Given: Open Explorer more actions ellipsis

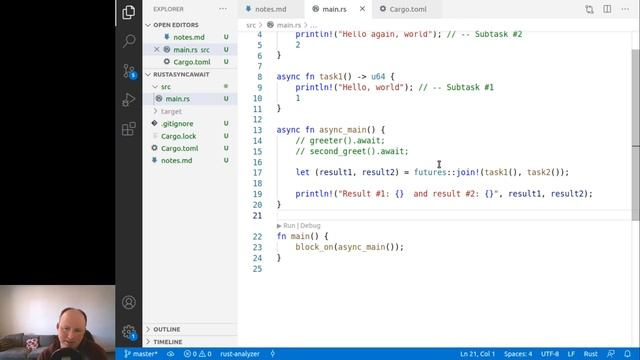Looking at the screenshot, I should 222,9.
